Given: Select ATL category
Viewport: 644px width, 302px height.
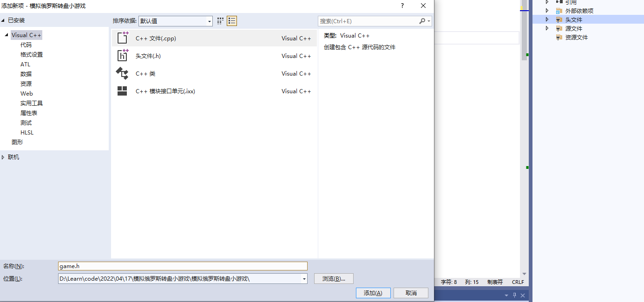Looking at the screenshot, I should point(25,64).
